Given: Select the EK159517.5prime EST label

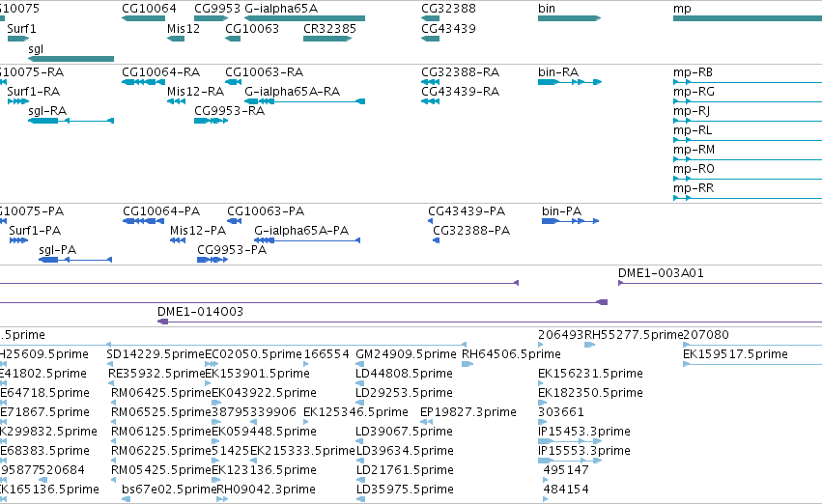Looking at the screenshot, I should pos(735,354).
